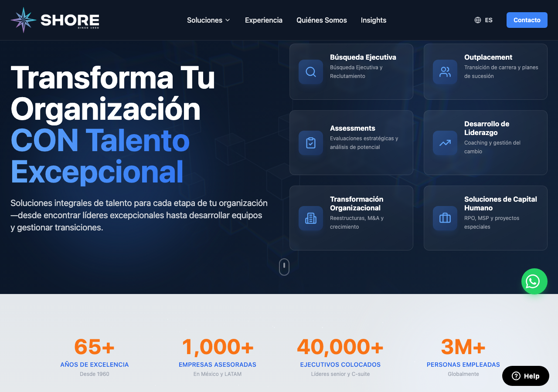Open the Soluciones de Capital Humano title

pyautogui.click(x=500, y=203)
